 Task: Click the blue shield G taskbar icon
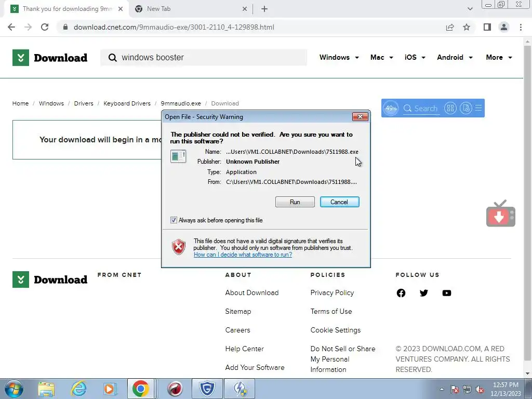pyautogui.click(x=207, y=389)
